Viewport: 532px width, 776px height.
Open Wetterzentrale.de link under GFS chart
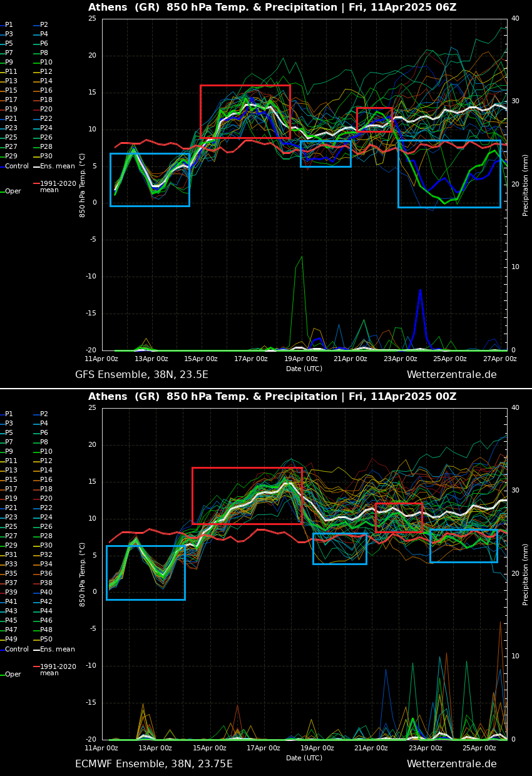(x=451, y=375)
